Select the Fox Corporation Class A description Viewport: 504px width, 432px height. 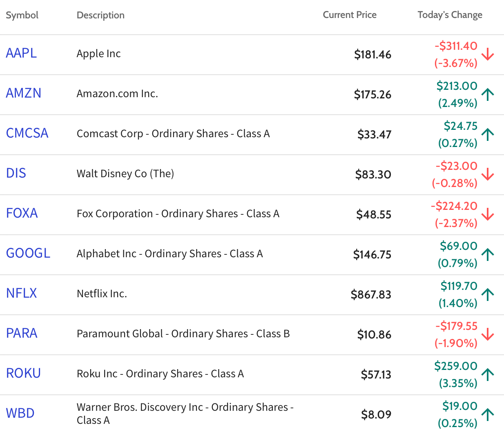(178, 214)
